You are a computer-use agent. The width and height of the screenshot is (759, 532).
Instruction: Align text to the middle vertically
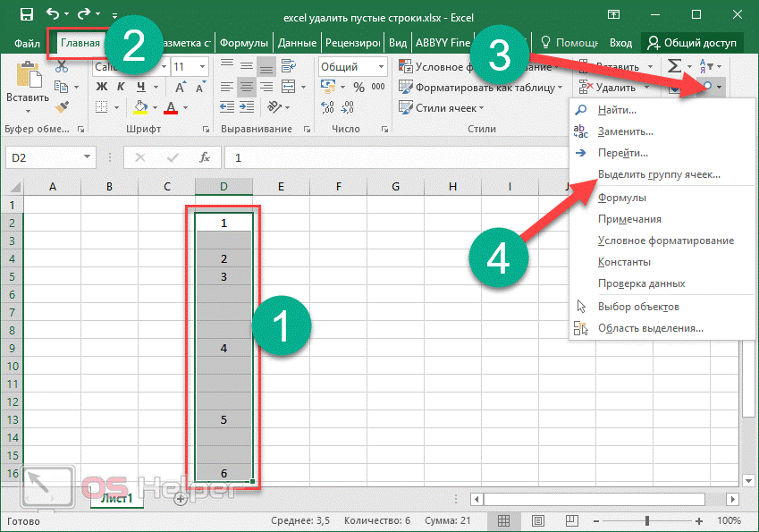[247, 66]
